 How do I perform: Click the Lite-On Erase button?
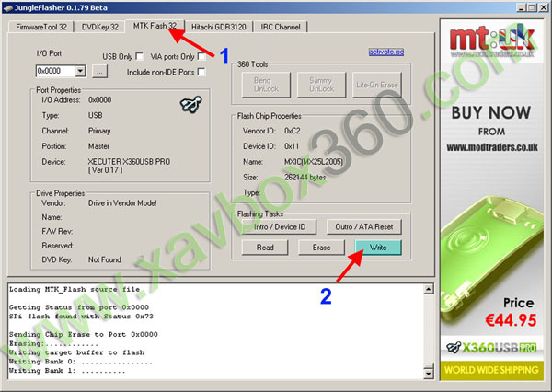point(376,85)
